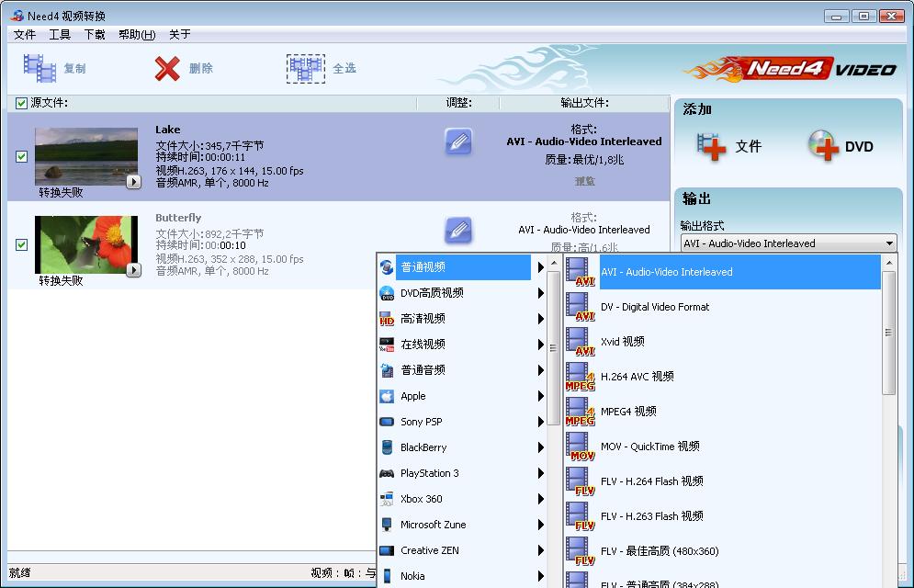
Task: Click the format list vertical scrollbar thumb
Action: coord(889,333)
